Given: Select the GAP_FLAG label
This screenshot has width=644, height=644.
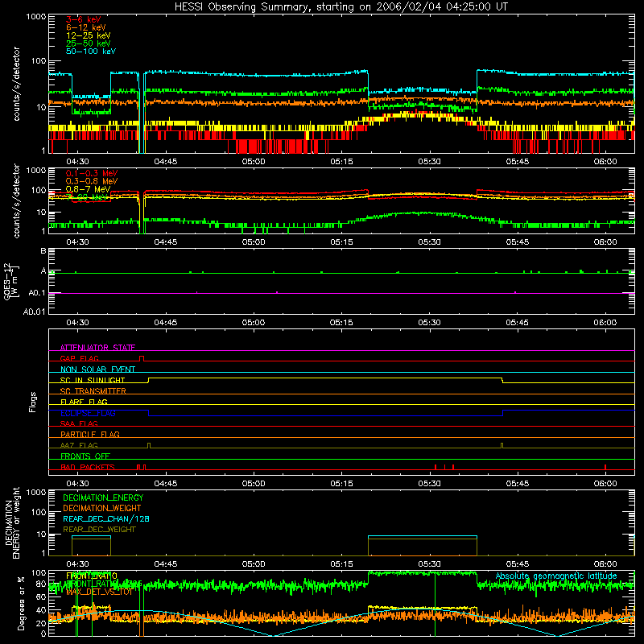Looking at the screenshot, I should (79, 358).
